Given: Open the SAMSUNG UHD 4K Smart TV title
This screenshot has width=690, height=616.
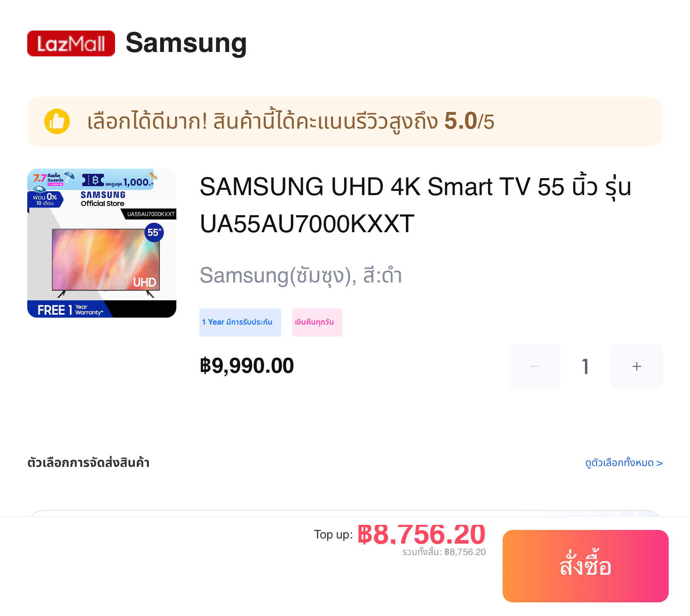Looking at the screenshot, I should (415, 205).
